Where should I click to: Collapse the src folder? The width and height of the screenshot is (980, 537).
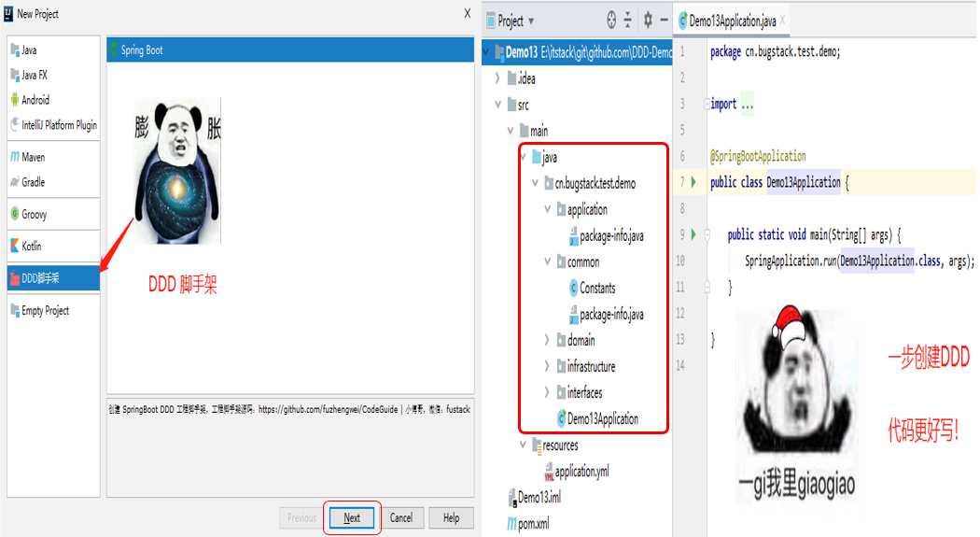coord(497,105)
